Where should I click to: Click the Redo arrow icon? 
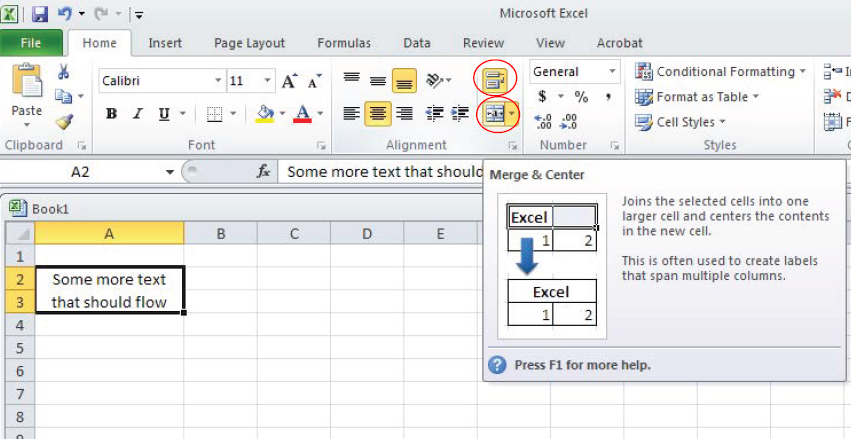pyautogui.click(x=101, y=14)
